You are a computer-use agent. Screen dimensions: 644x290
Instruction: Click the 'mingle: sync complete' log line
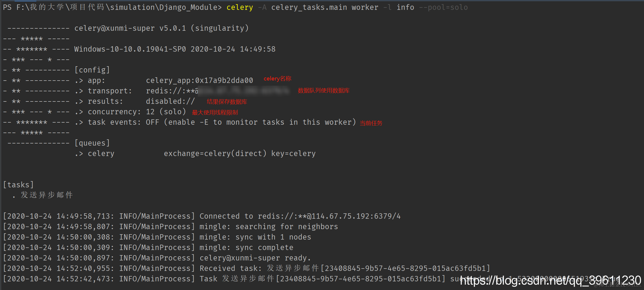(148, 248)
